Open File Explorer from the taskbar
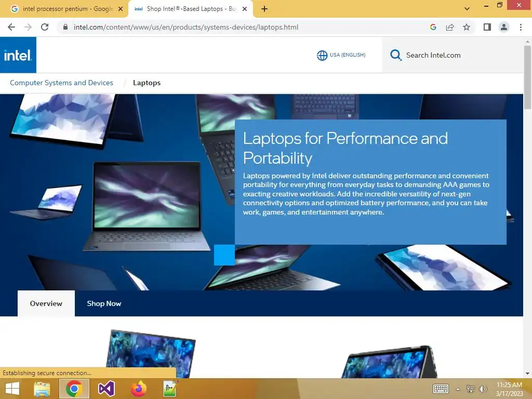 (x=42, y=389)
